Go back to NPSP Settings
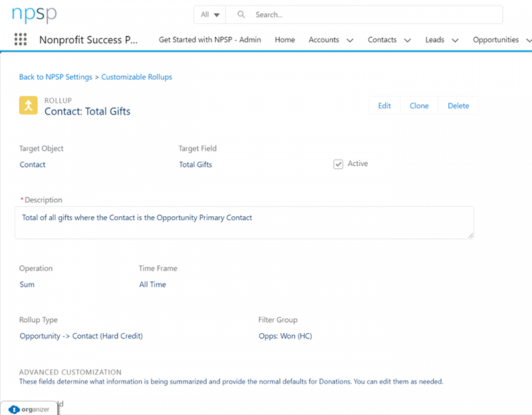This screenshot has height=415, width=532. (56, 77)
